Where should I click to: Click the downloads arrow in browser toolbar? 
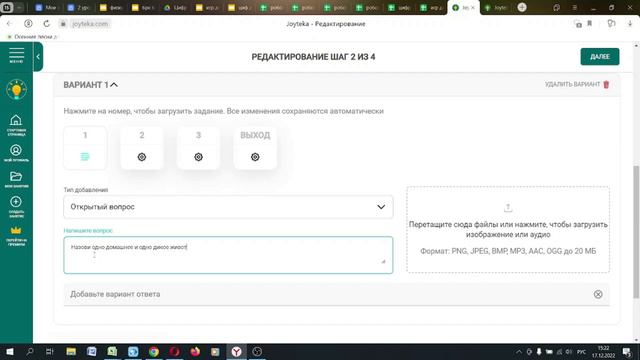(630, 24)
